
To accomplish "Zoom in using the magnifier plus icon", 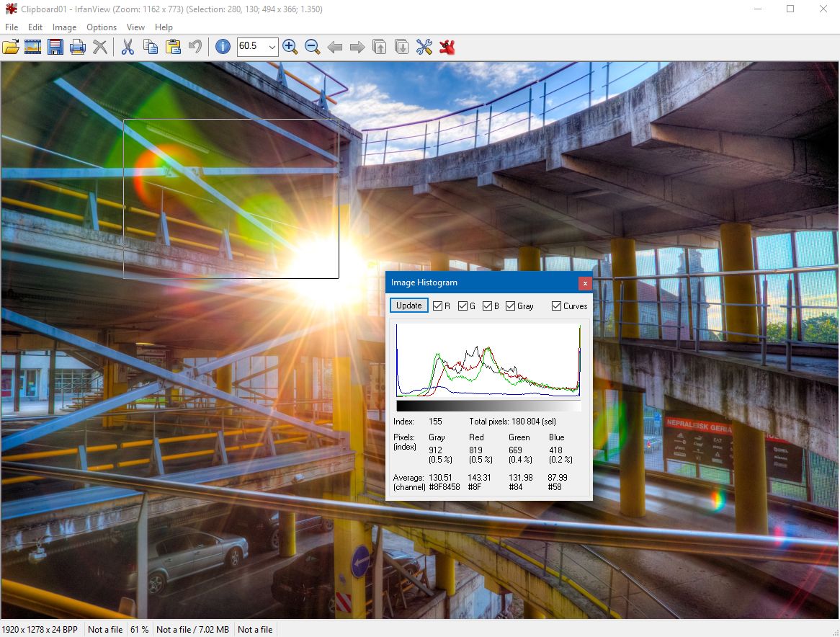I will [x=290, y=47].
